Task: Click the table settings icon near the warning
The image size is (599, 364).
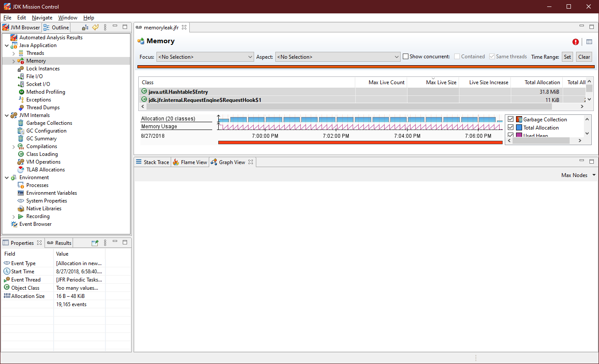Action: pos(589,42)
